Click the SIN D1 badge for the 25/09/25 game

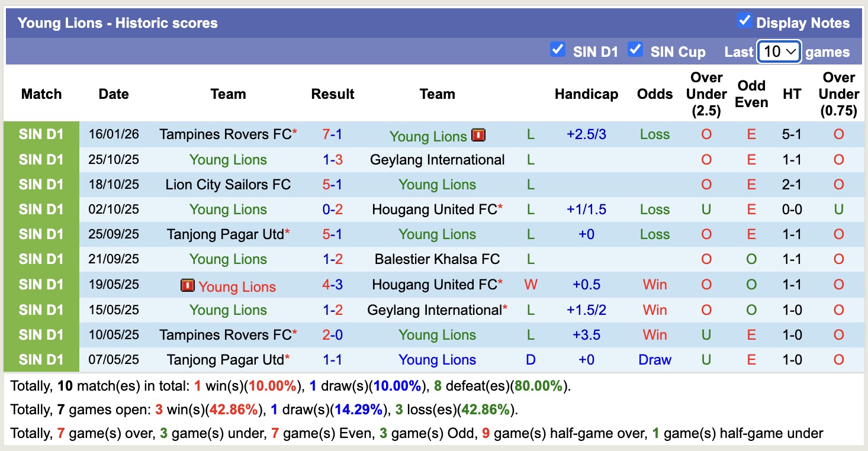pos(41,234)
